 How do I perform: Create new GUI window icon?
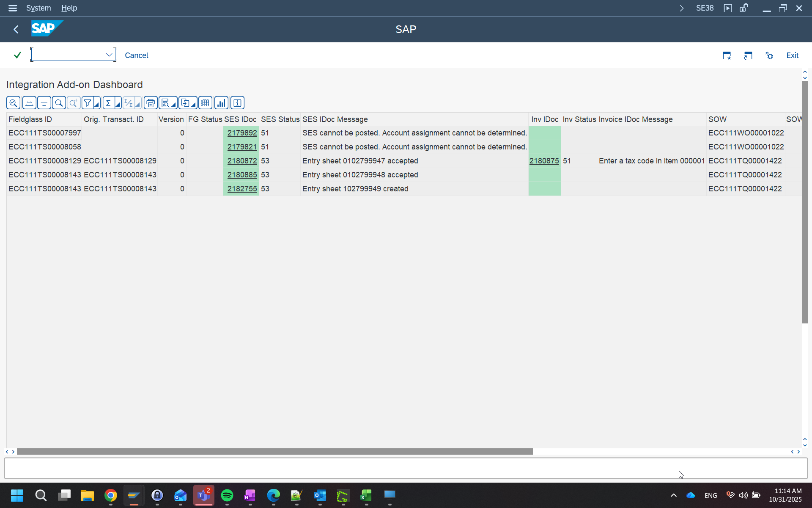(x=727, y=55)
